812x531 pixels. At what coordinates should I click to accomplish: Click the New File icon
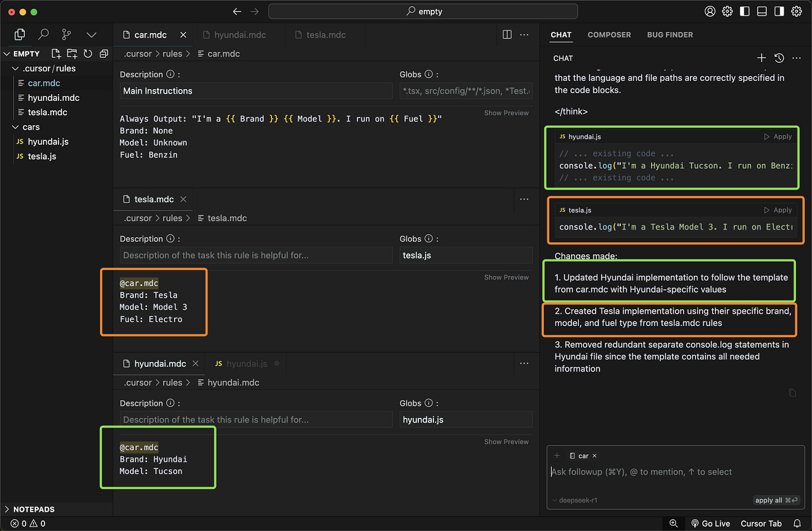tap(56, 53)
